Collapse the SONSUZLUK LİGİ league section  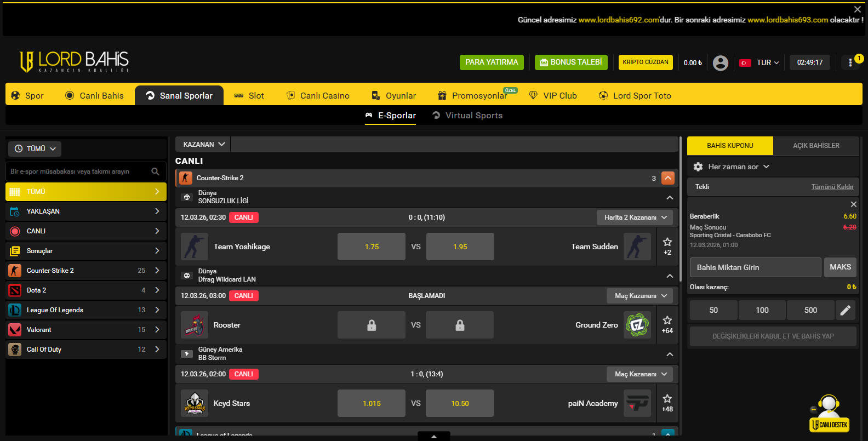coord(670,198)
